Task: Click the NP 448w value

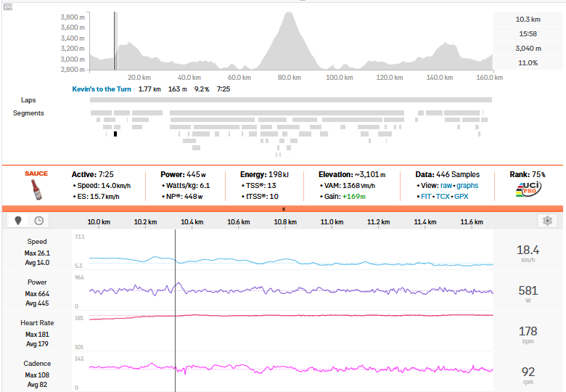Action: point(184,196)
